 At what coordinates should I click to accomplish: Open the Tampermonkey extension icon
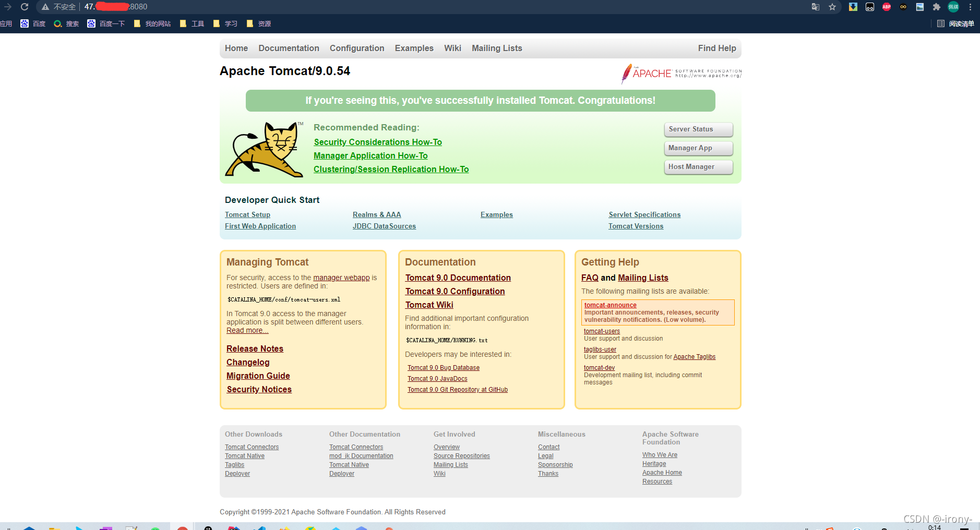[870, 7]
